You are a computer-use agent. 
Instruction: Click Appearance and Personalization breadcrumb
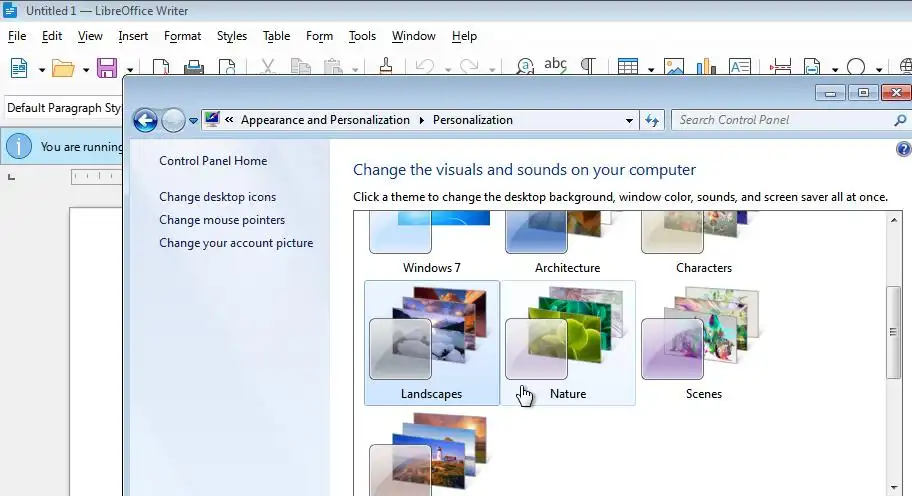(325, 120)
